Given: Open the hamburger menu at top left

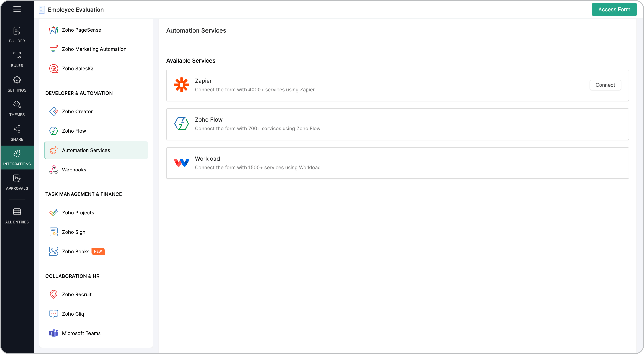Looking at the screenshot, I should point(17,9).
